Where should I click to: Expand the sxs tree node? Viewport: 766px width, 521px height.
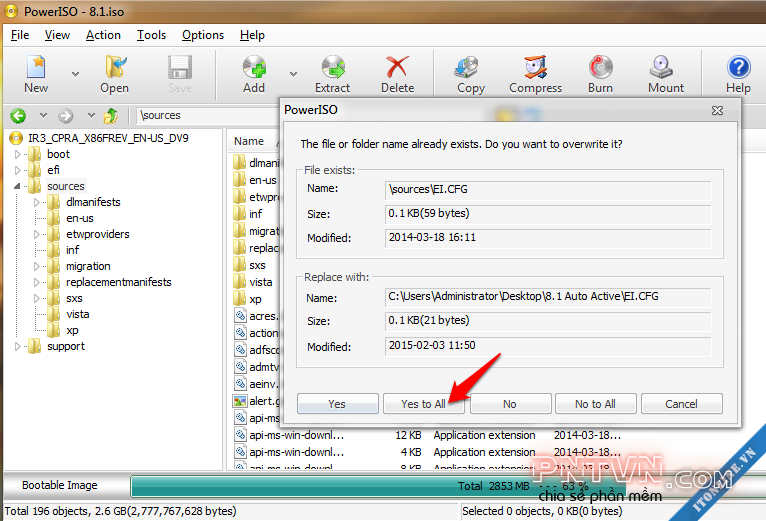click(x=37, y=299)
